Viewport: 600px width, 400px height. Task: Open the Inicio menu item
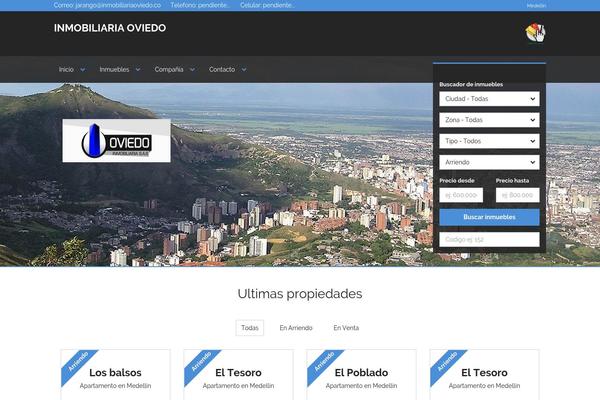tap(66, 69)
